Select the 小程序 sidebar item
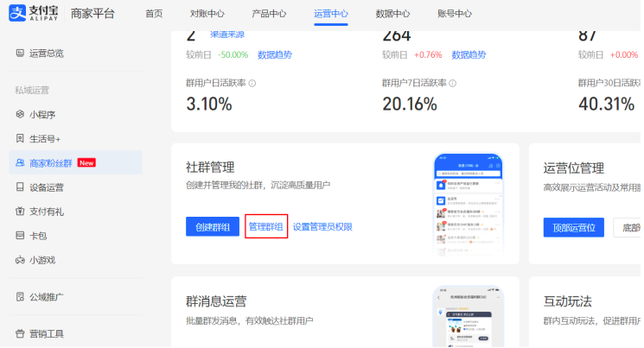644x348 pixels. [x=41, y=115]
